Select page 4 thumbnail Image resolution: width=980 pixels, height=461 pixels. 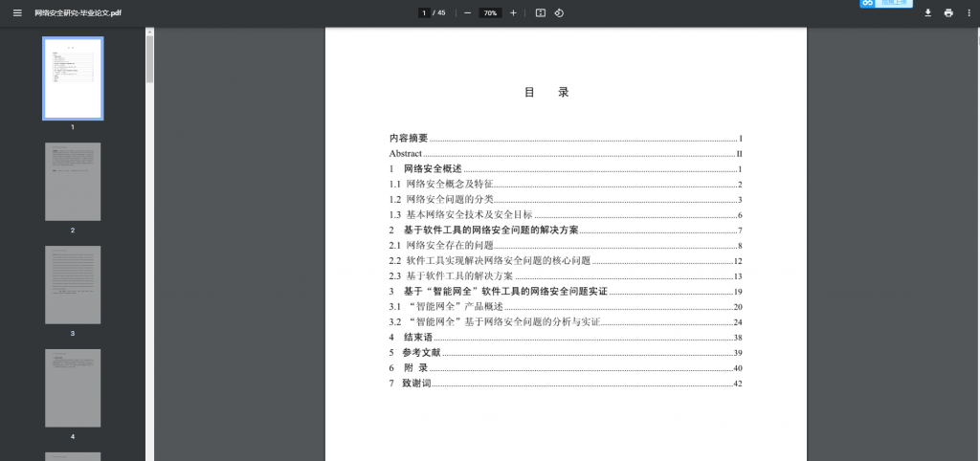[x=73, y=388]
